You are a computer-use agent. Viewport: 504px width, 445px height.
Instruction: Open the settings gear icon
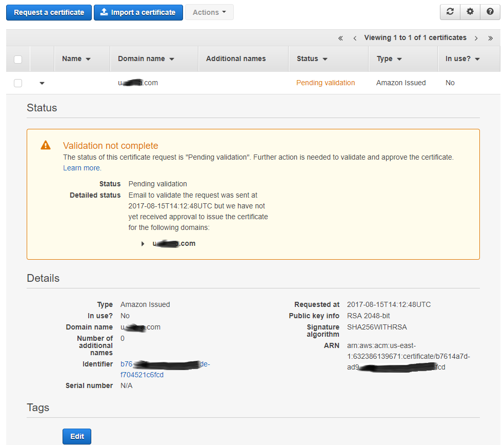[x=470, y=12]
